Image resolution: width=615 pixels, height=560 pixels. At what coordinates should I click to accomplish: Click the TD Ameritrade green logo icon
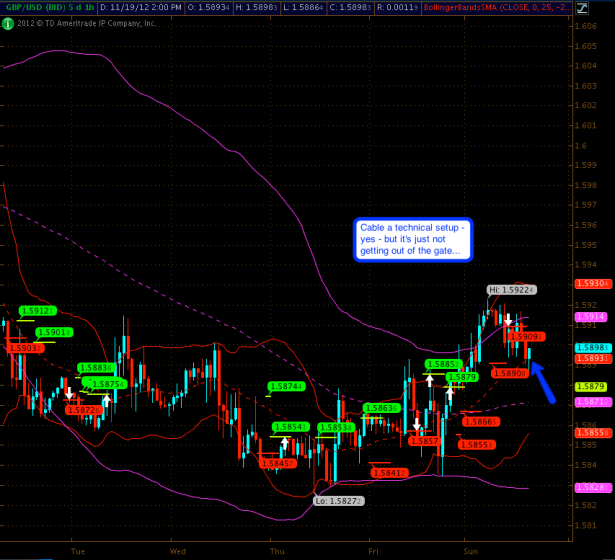(8, 23)
